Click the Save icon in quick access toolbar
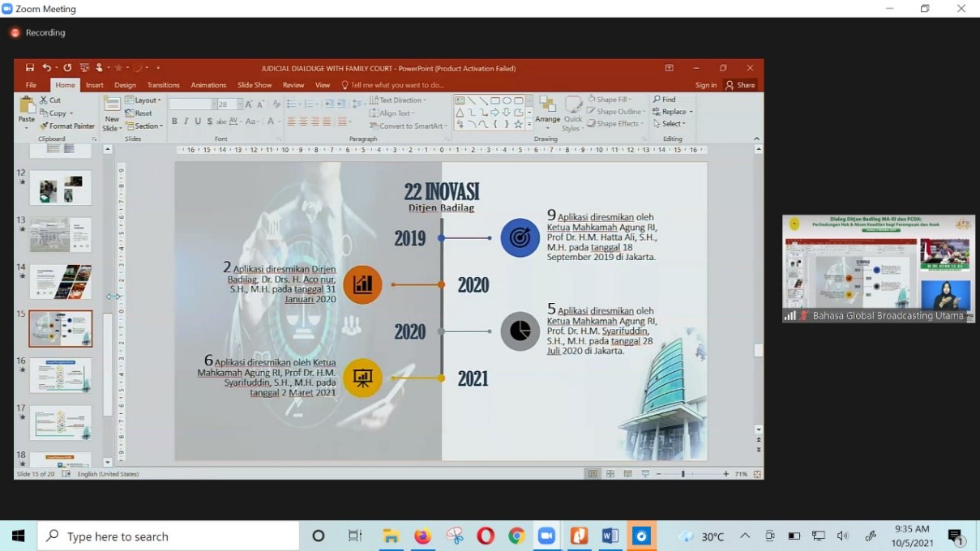The image size is (980, 551). (30, 68)
